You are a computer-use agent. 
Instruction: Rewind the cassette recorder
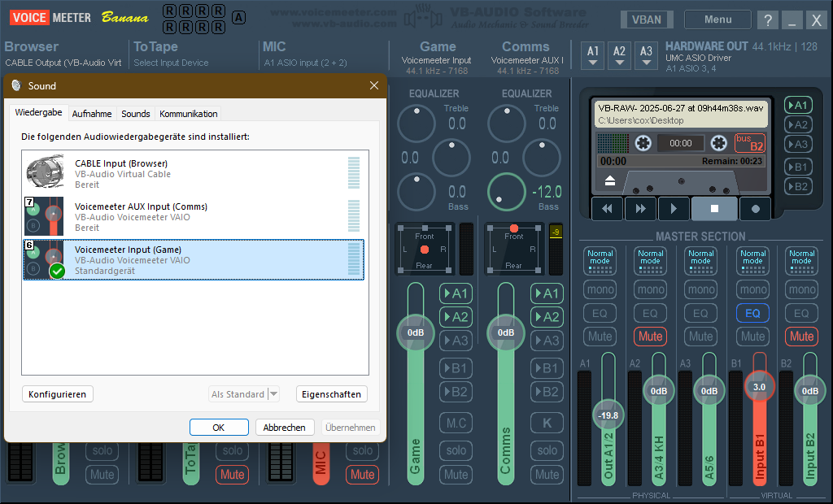607,209
